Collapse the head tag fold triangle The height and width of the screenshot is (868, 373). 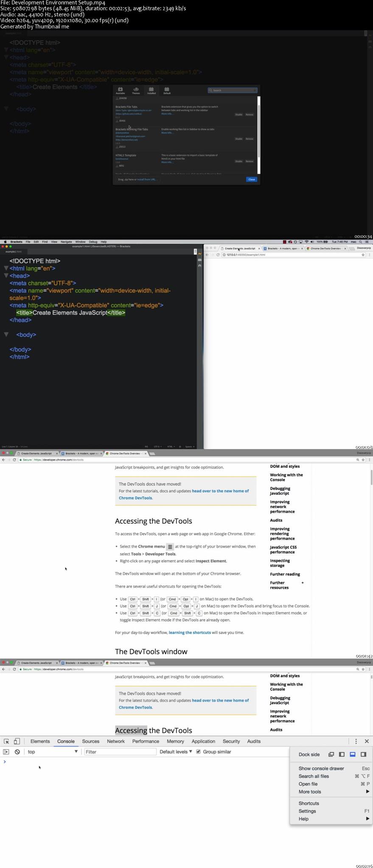coord(6,275)
